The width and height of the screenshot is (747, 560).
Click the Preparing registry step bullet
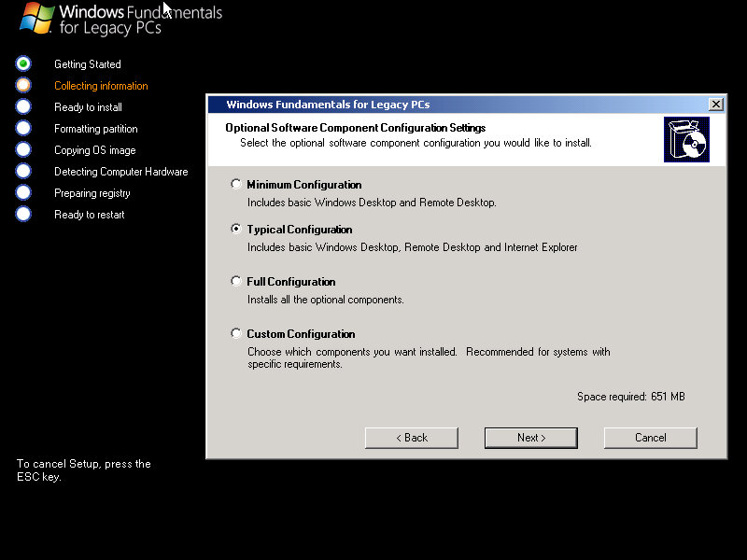click(x=23, y=192)
